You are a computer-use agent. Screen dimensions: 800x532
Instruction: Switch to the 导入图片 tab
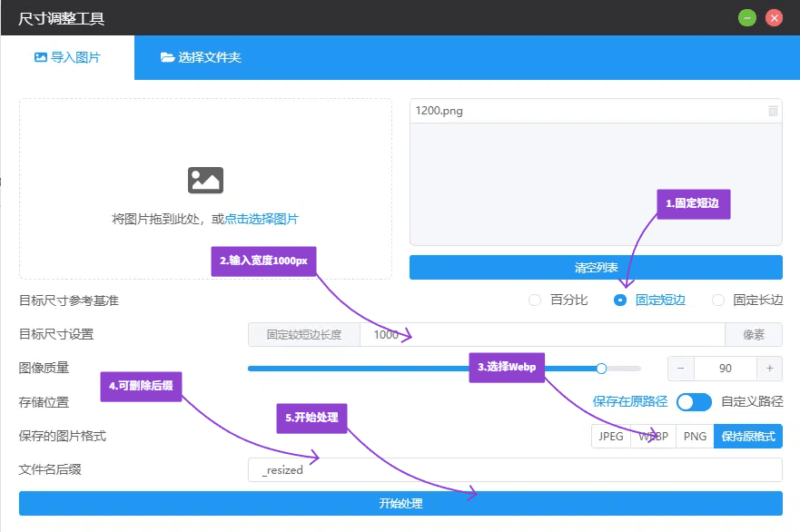click(67, 57)
